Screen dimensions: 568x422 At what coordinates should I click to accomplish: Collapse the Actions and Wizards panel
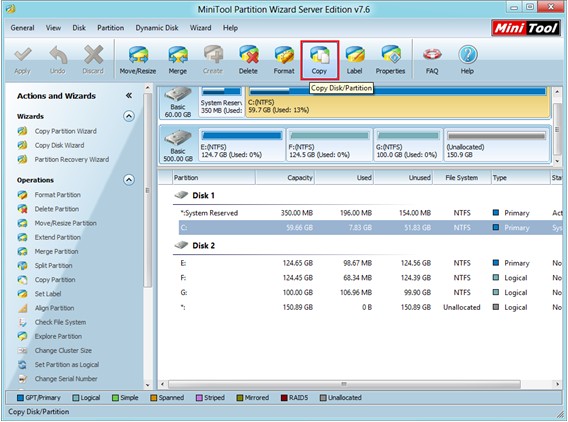click(x=129, y=96)
